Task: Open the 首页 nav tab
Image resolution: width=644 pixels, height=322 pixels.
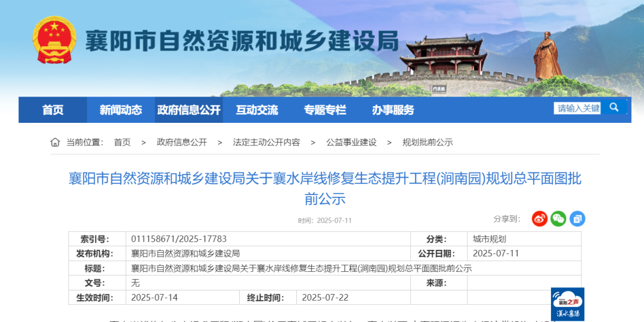Action: [x=53, y=110]
